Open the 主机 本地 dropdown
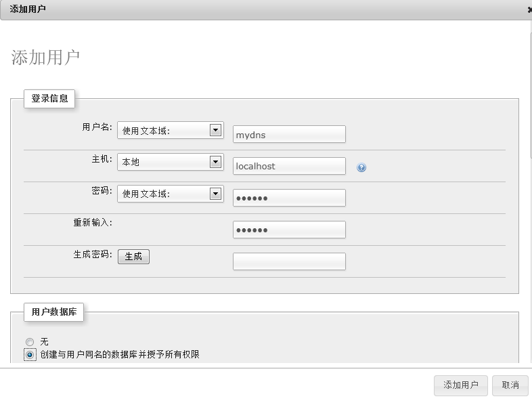The height and width of the screenshot is (403, 532). pyautogui.click(x=171, y=162)
